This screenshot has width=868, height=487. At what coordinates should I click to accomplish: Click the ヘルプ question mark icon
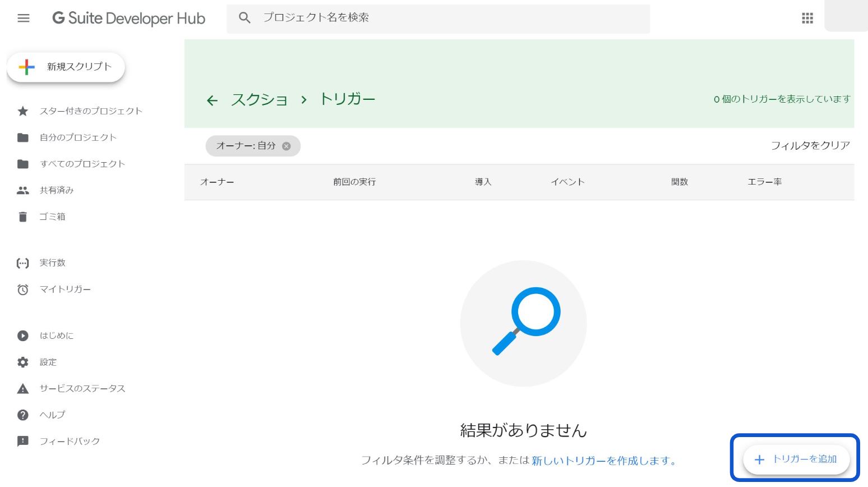pos(23,415)
